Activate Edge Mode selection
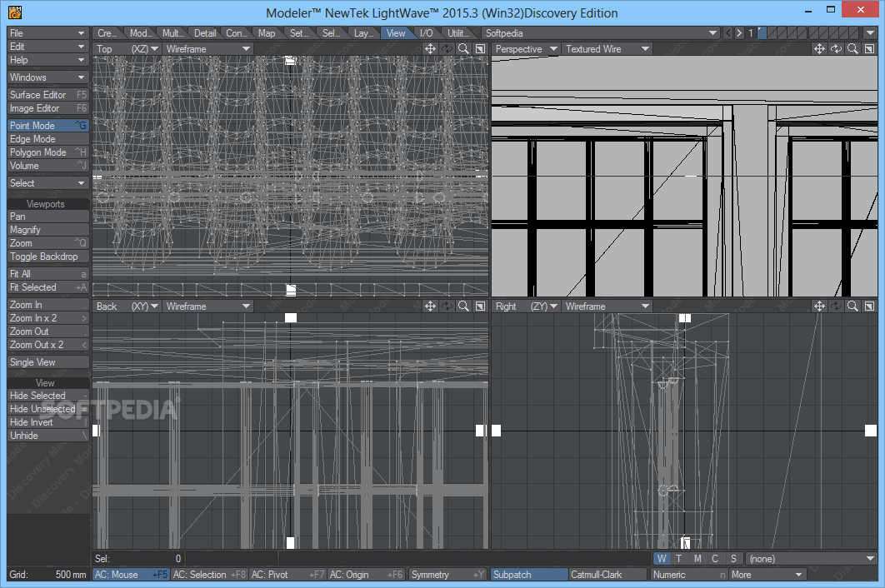Image resolution: width=885 pixels, height=588 pixels. [48, 139]
